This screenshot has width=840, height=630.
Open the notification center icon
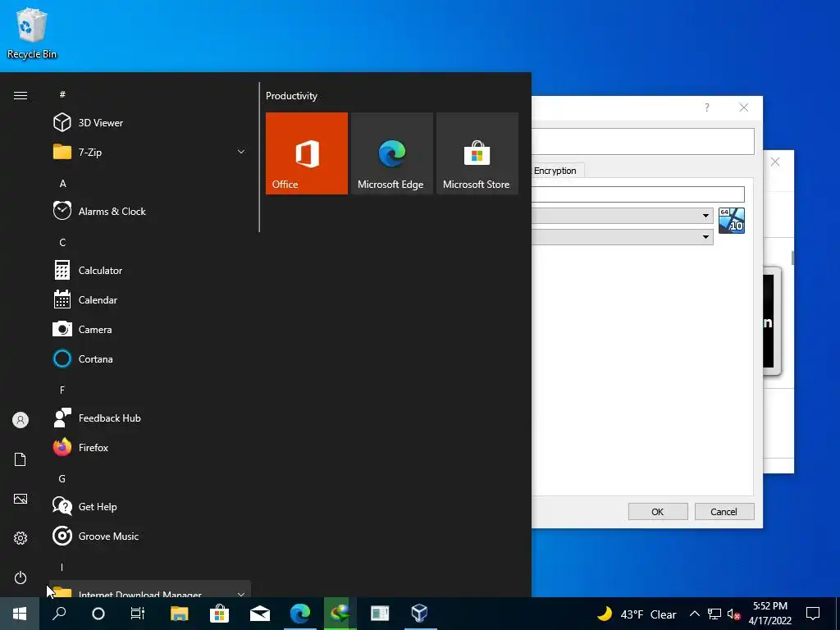coord(813,614)
